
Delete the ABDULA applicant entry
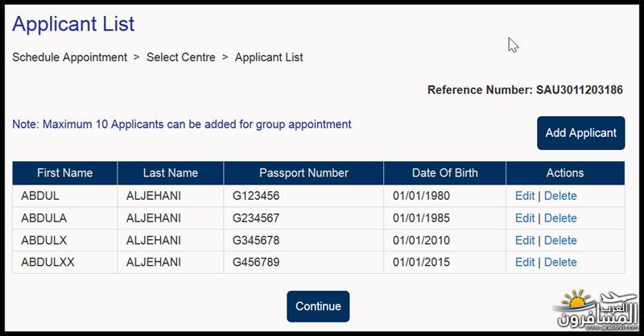pos(560,218)
